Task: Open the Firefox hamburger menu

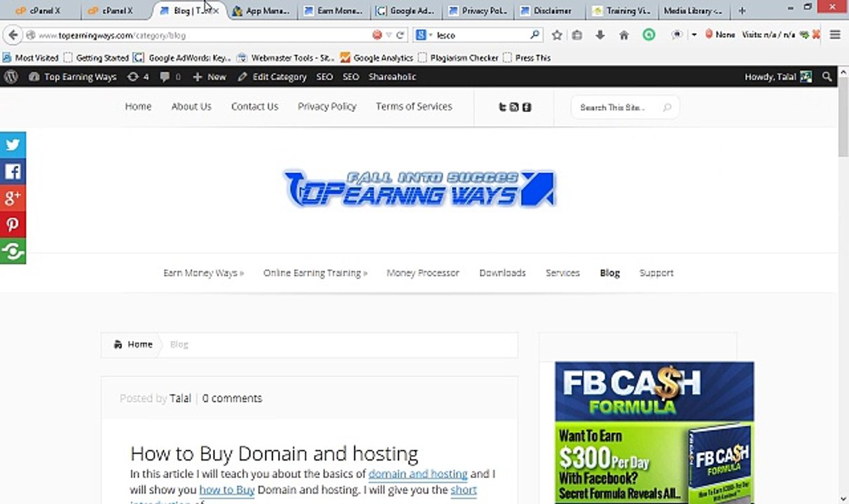Action: [x=835, y=35]
